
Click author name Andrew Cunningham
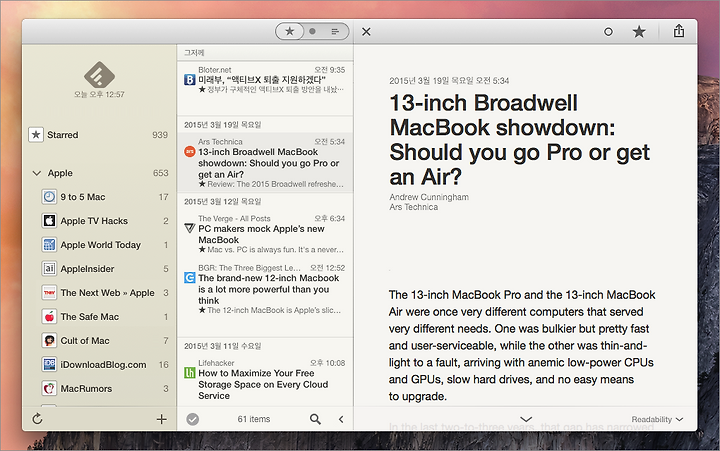(429, 197)
